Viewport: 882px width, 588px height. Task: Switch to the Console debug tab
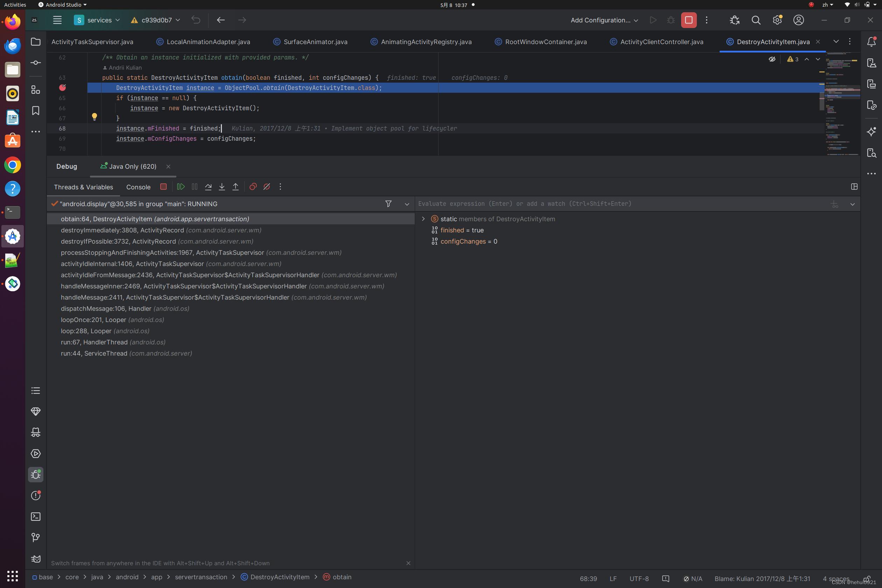point(138,187)
